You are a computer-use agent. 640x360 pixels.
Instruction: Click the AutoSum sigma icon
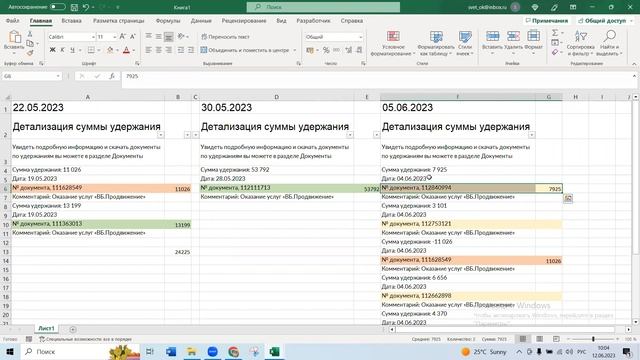coord(555,33)
